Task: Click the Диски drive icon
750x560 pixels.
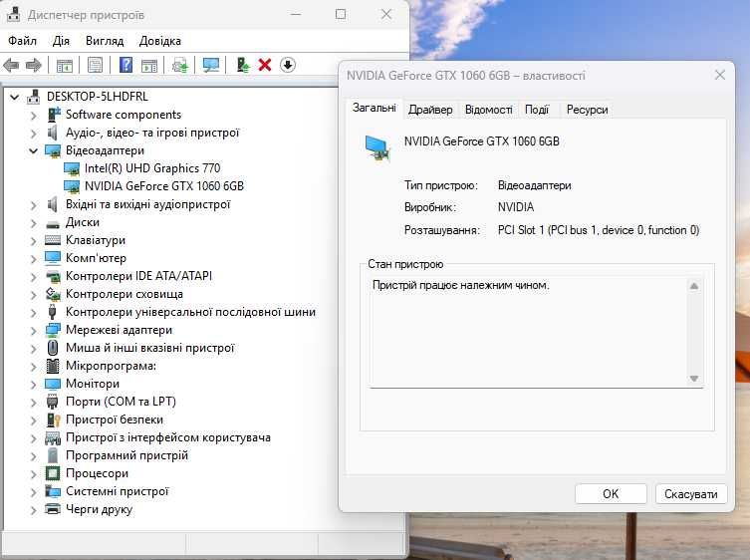Action: pos(53,223)
